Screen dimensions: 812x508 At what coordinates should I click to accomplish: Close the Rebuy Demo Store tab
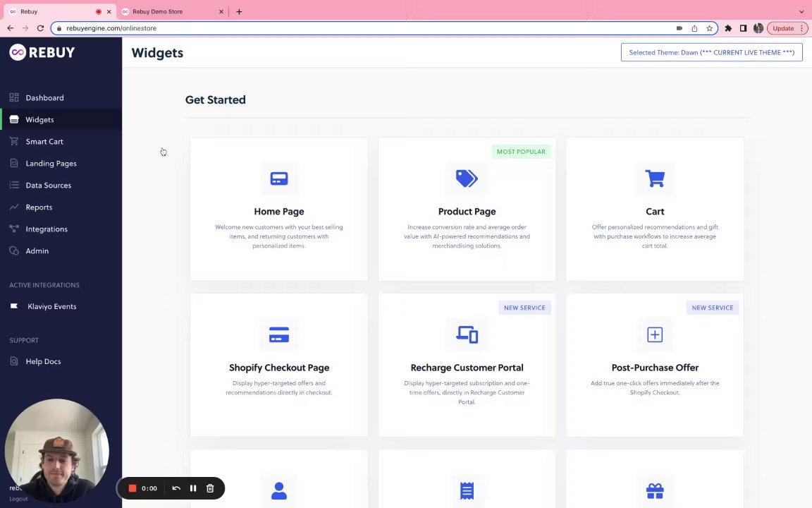221,11
